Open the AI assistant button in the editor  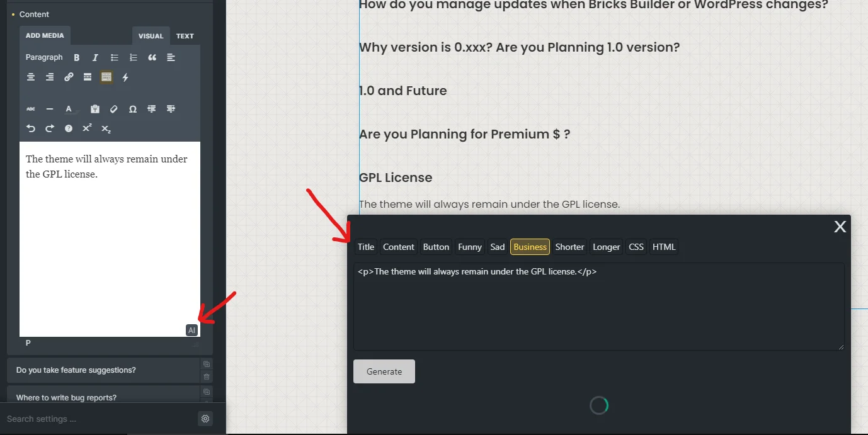click(x=192, y=330)
